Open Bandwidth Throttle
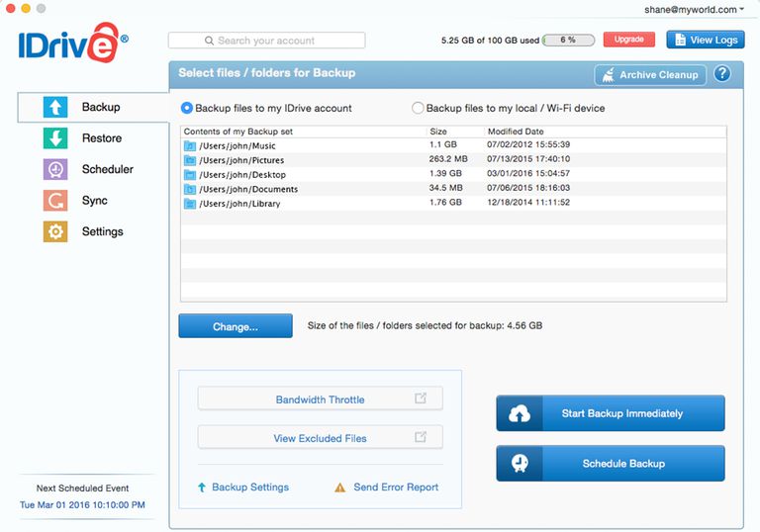 [320, 399]
